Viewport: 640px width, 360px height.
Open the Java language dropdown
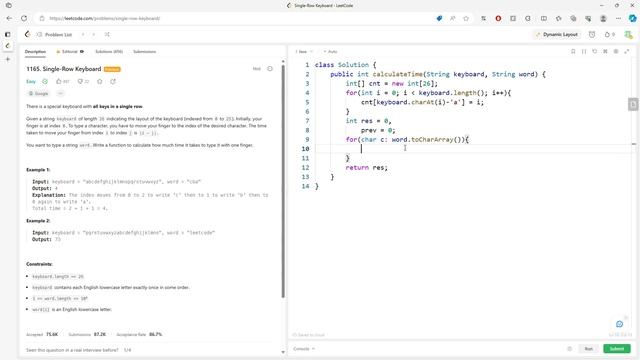pos(304,52)
